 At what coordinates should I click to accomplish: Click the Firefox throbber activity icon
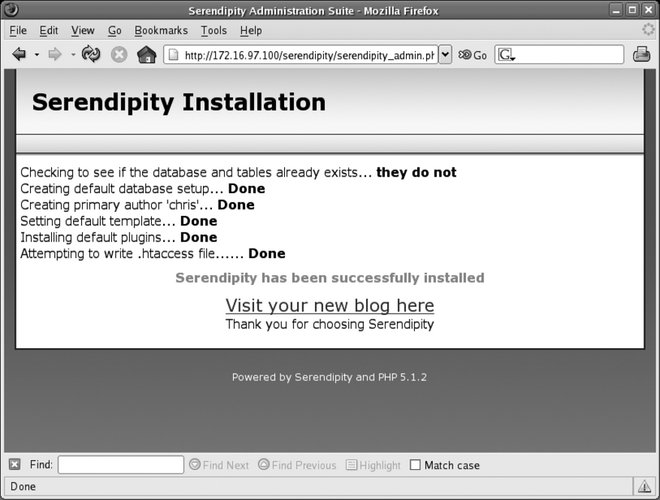coord(648,29)
